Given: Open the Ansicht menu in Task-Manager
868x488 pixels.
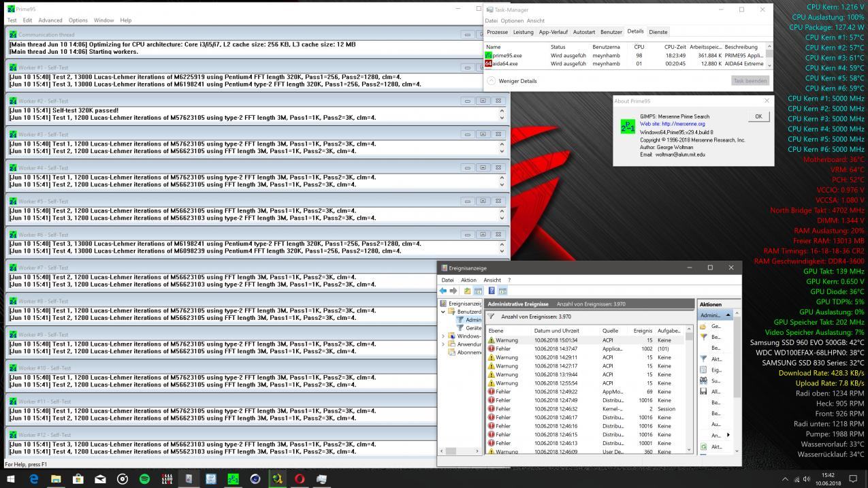Looking at the screenshot, I should coord(536,20).
